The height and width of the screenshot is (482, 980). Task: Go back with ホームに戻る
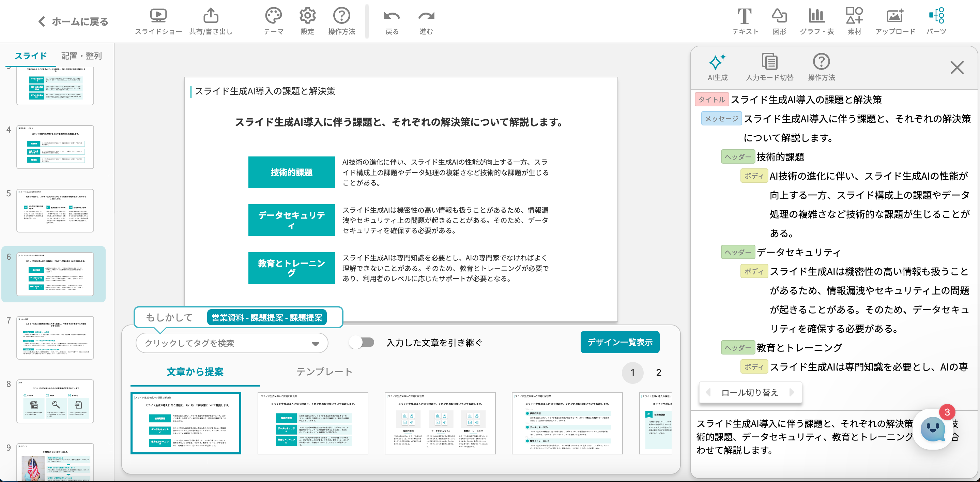click(73, 22)
